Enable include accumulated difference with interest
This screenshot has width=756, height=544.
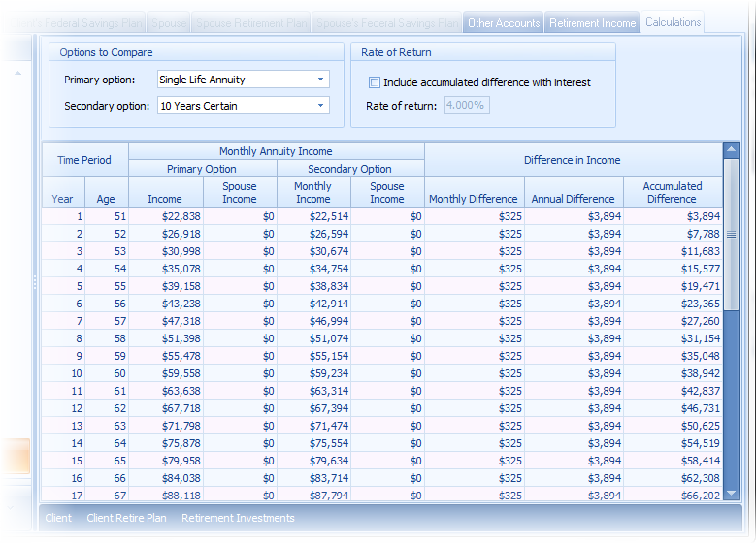(376, 83)
